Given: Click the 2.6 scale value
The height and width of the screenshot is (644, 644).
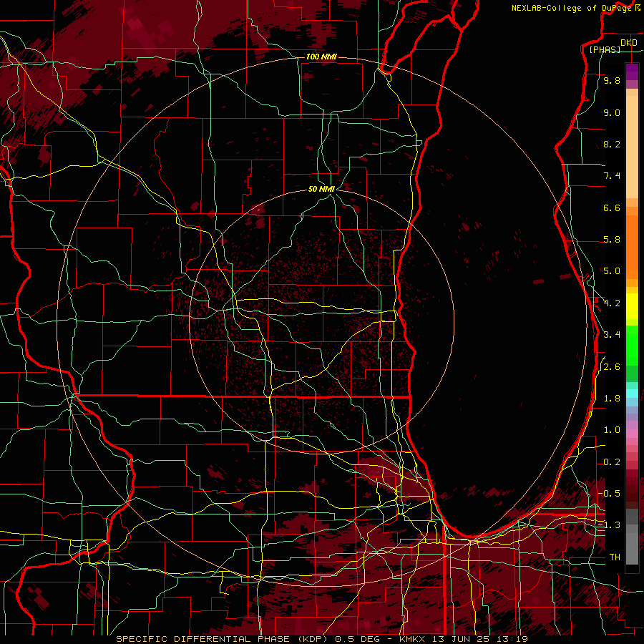Looking at the screenshot, I should click(612, 367).
